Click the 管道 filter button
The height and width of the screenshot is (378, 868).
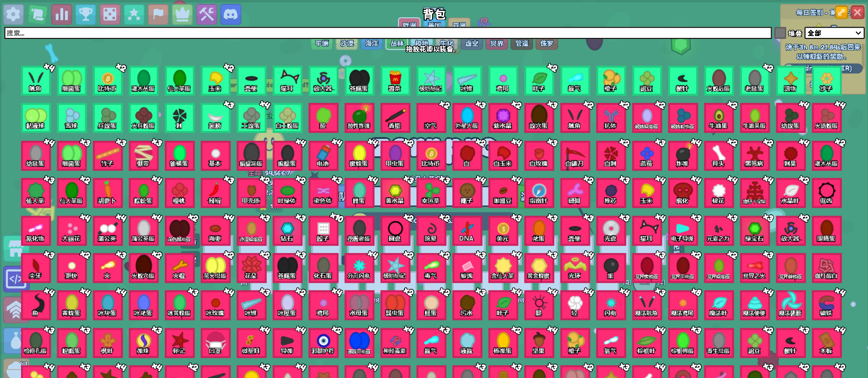[522, 44]
